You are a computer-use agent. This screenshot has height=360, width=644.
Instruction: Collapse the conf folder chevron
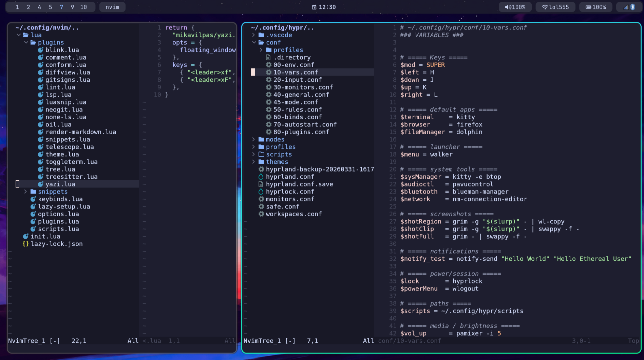[253, 42]
